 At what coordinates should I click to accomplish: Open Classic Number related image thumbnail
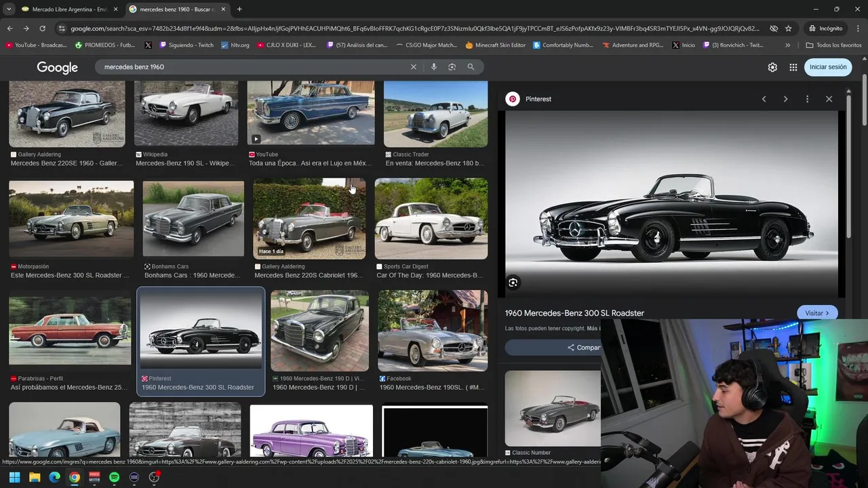(x=553, y=408)
